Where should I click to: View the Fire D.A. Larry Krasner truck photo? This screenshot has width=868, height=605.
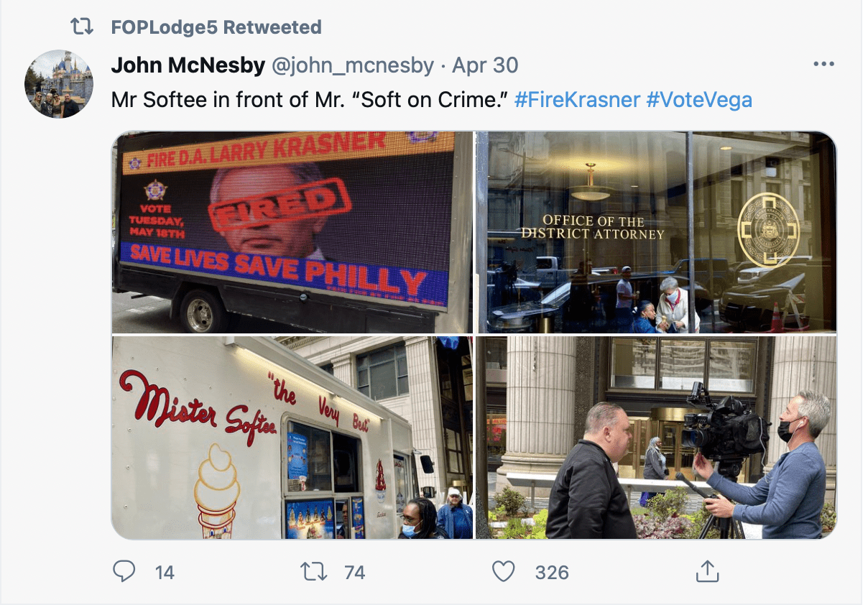click(292, 232)
